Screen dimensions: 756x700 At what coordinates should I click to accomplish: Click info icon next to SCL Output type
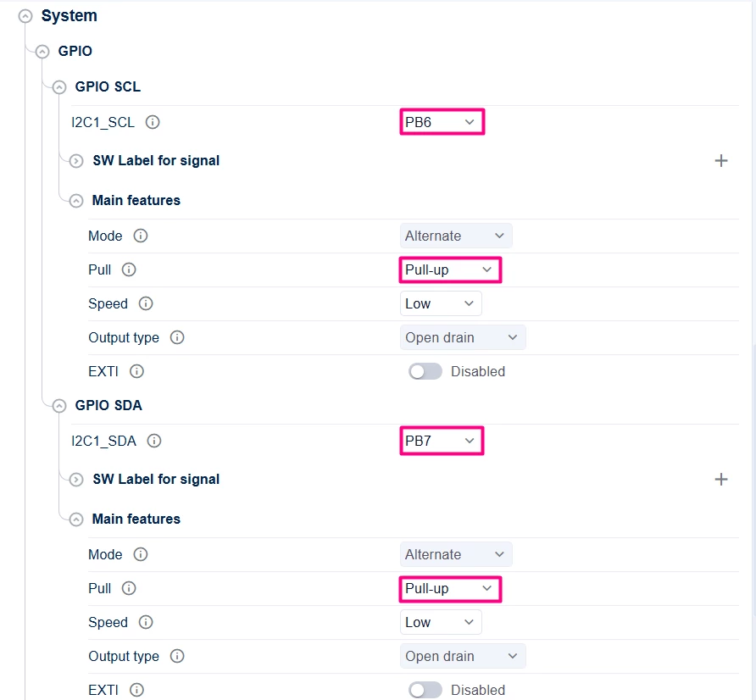coord(177,337)
